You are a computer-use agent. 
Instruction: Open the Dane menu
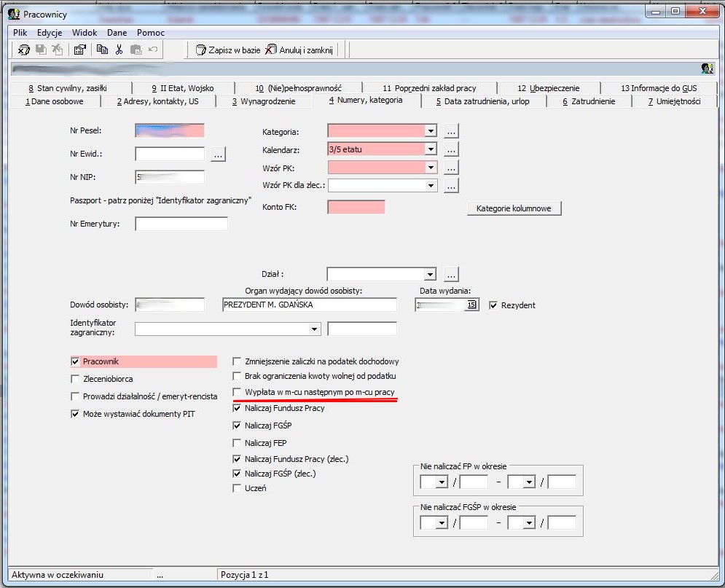[117, 33]
